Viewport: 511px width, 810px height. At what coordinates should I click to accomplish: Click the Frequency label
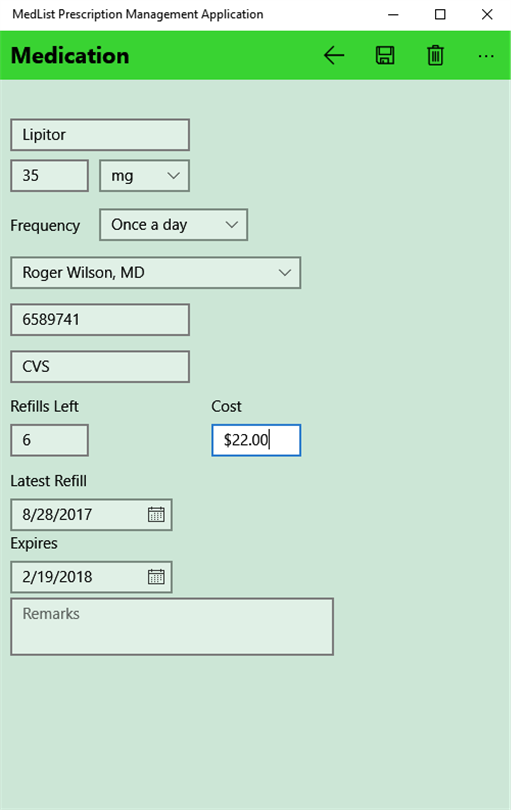pyautogui.click(x=45, y=226)
